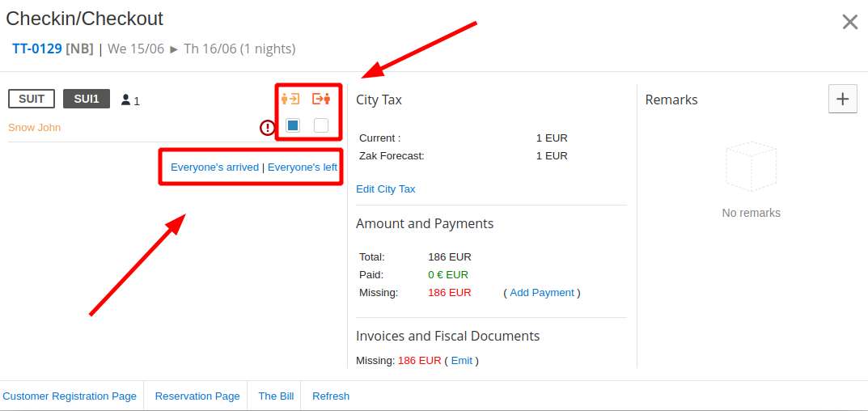The width and height of the screenshot is (868, 411).
Task: Click the check-out departure icon
Action: 321,99
